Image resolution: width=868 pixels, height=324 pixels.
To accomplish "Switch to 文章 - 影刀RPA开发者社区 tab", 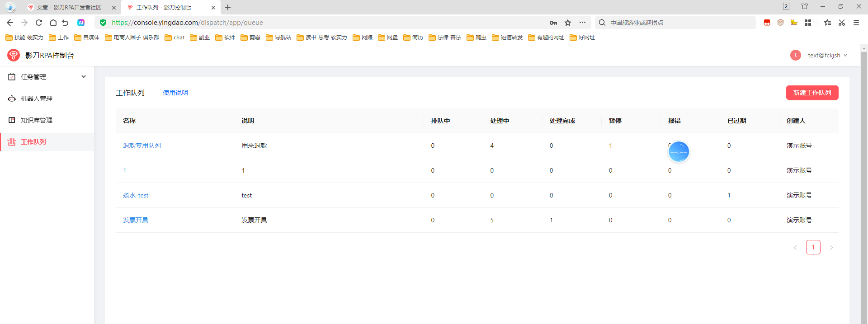I will 69,7.
